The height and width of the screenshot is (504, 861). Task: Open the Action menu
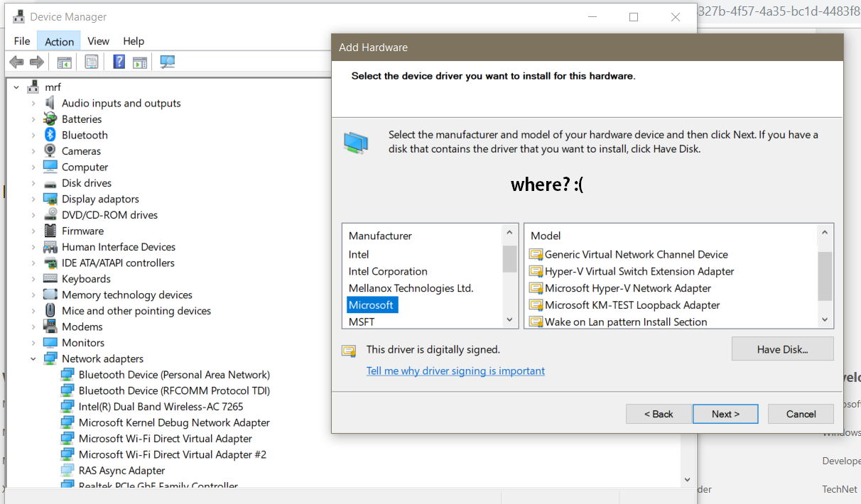[60, 41]
